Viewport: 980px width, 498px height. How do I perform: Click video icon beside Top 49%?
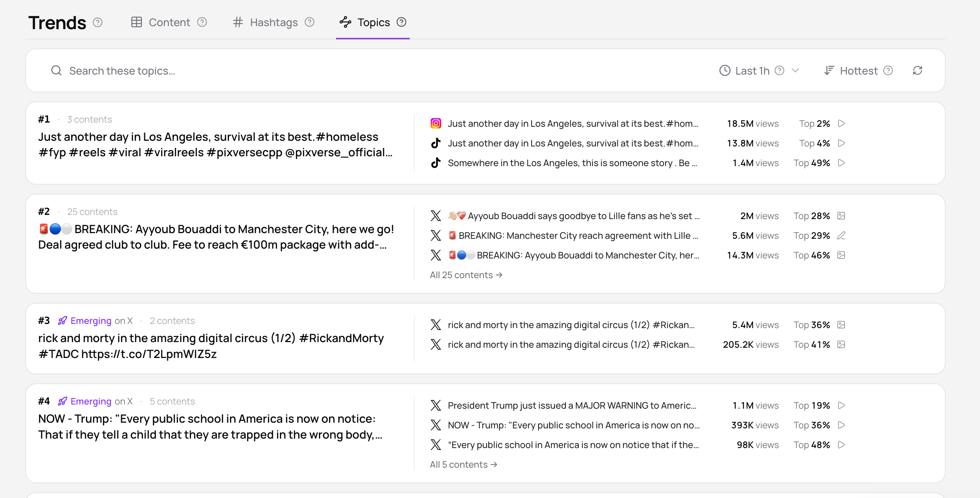841,163
